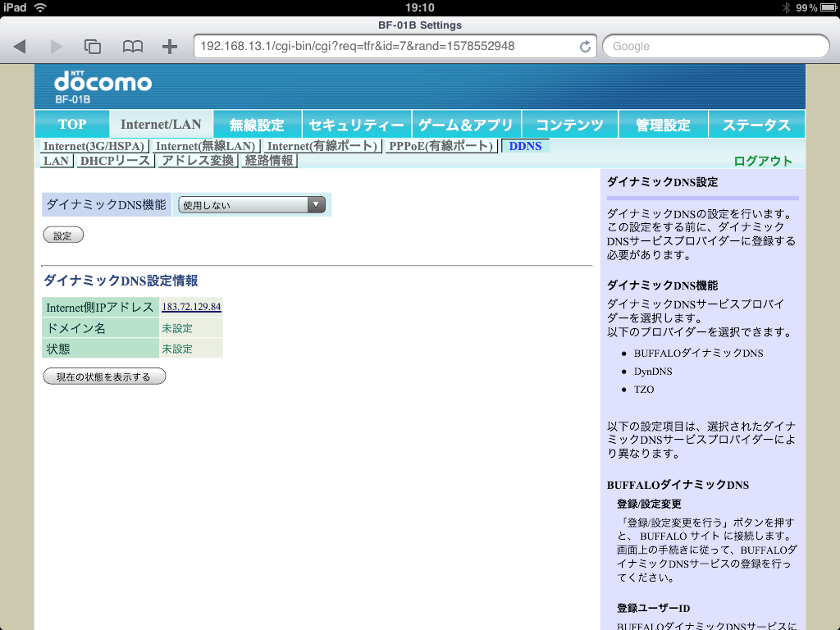Click the ダイナミックDNS設定 help heading

tap(662, 182)
